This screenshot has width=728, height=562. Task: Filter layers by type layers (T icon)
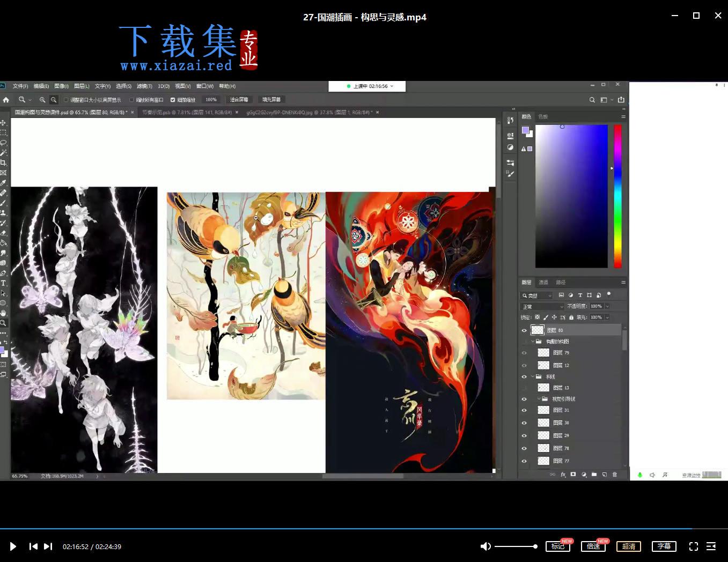[x=580, y=295]
